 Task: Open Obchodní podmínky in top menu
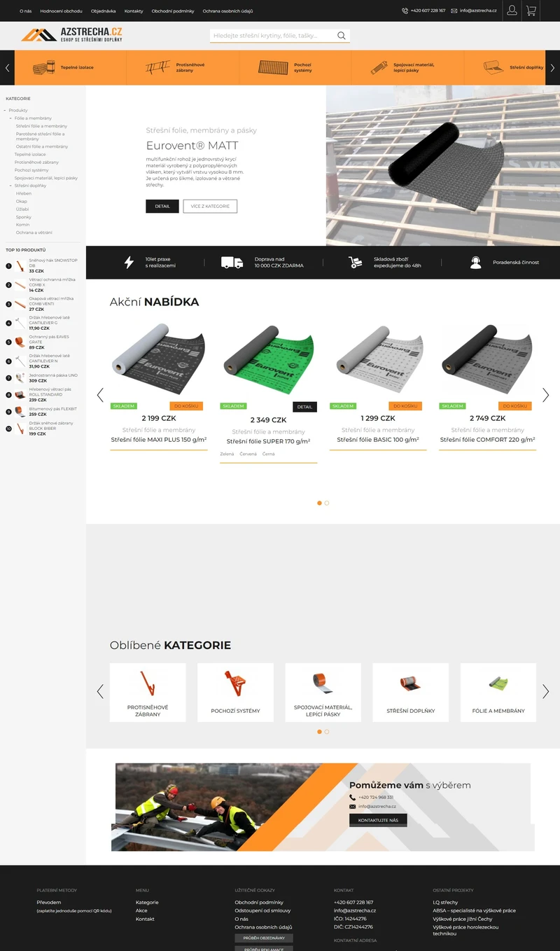(172, 11)
